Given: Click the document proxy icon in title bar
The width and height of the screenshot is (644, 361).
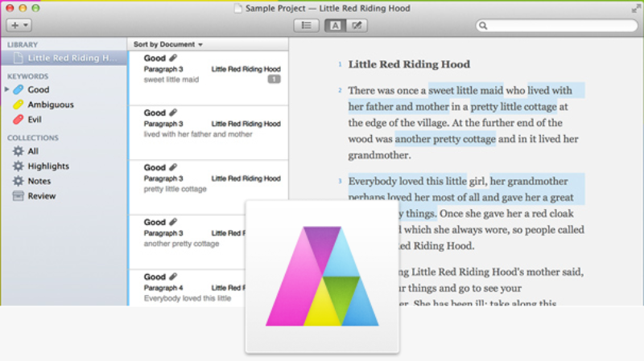Looking at the screenshot, I should coord(237,8).
